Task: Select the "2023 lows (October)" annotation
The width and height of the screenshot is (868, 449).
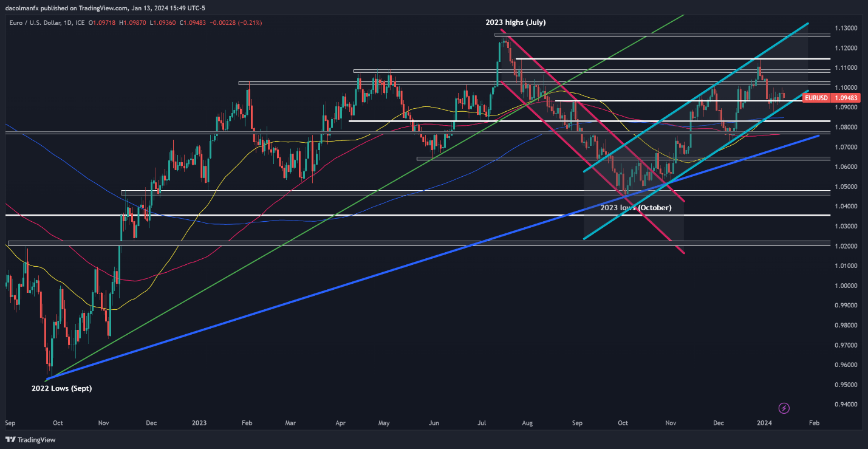Action: [x=635, y=208]
